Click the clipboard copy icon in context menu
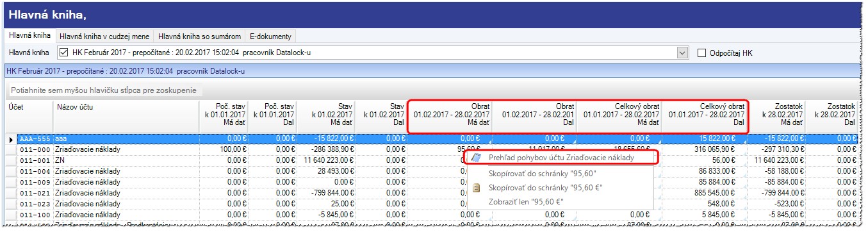868x232 pixels. coord(477,188)
